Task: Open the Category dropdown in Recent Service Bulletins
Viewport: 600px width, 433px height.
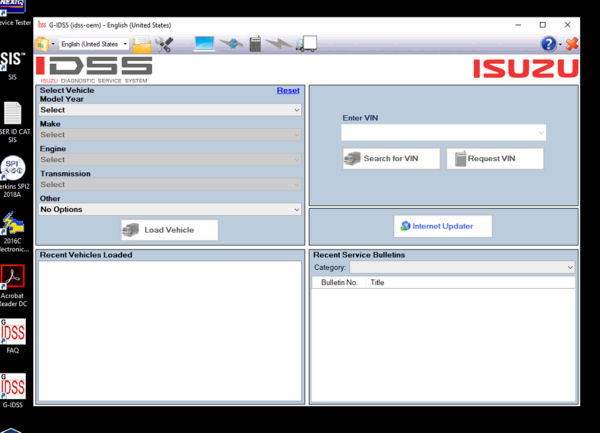Action: pos(462,267)
